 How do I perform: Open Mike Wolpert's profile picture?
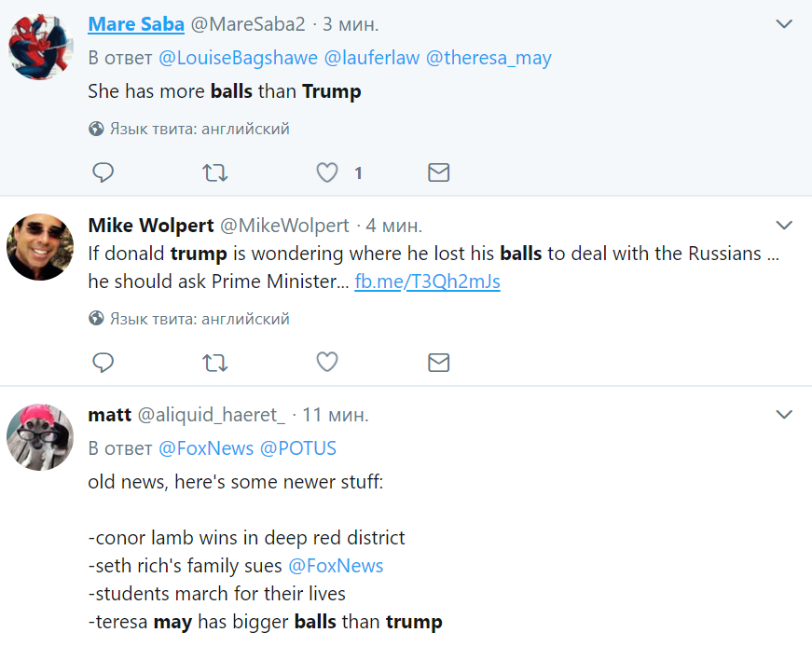tap(40, 247)
